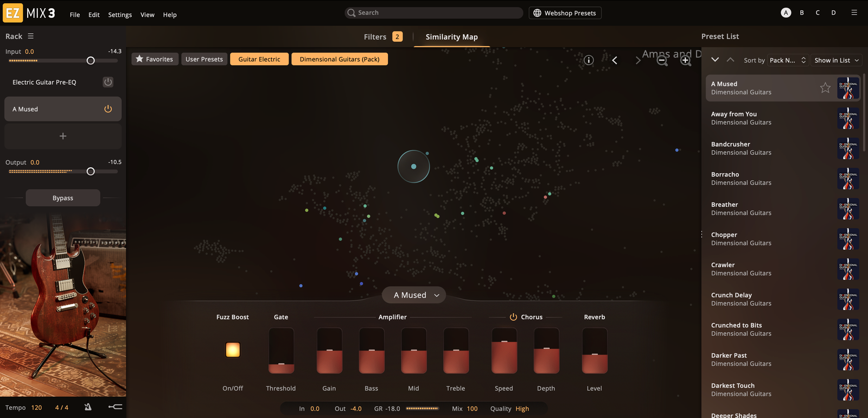Switch to the Filters tab
868x418 pixels.
click(382, 37)
